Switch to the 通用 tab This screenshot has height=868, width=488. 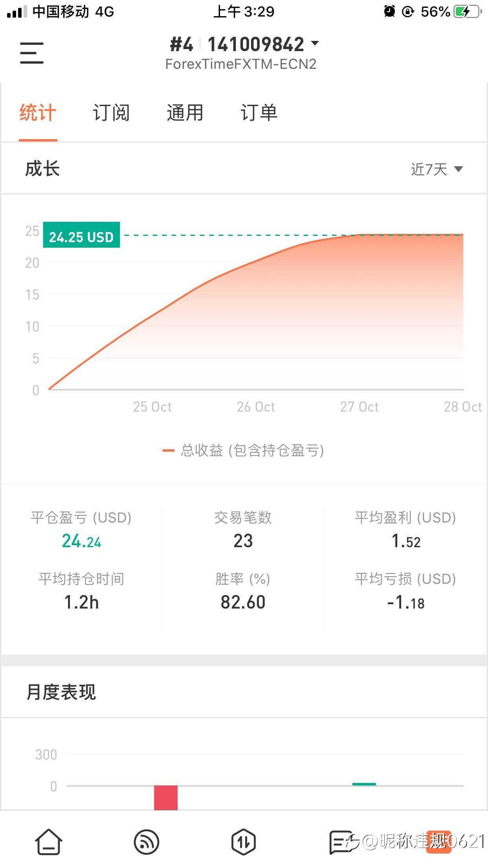click(x=185, y=113)
